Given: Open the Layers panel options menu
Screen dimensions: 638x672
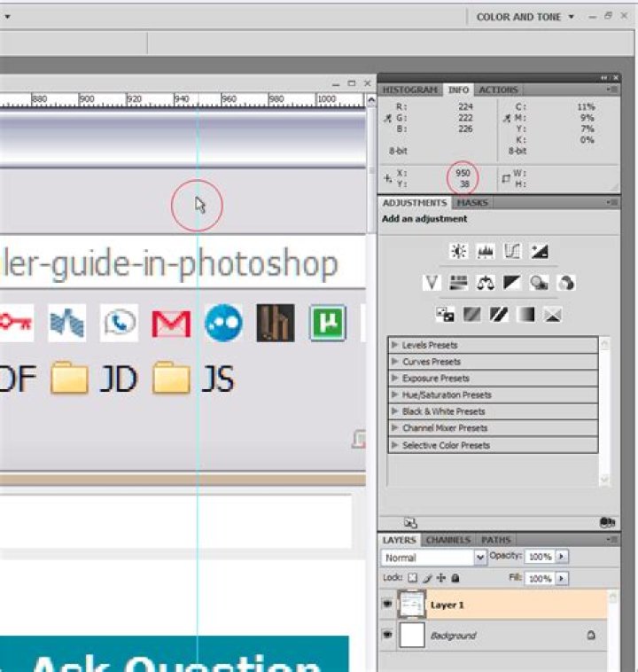Looking at the screenshot, I should 612,540.
